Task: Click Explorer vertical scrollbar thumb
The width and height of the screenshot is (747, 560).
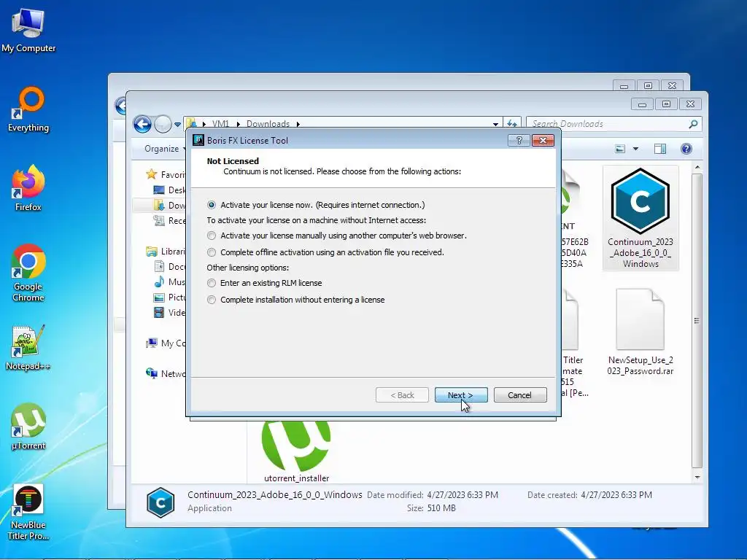Action: click(697, 321)
